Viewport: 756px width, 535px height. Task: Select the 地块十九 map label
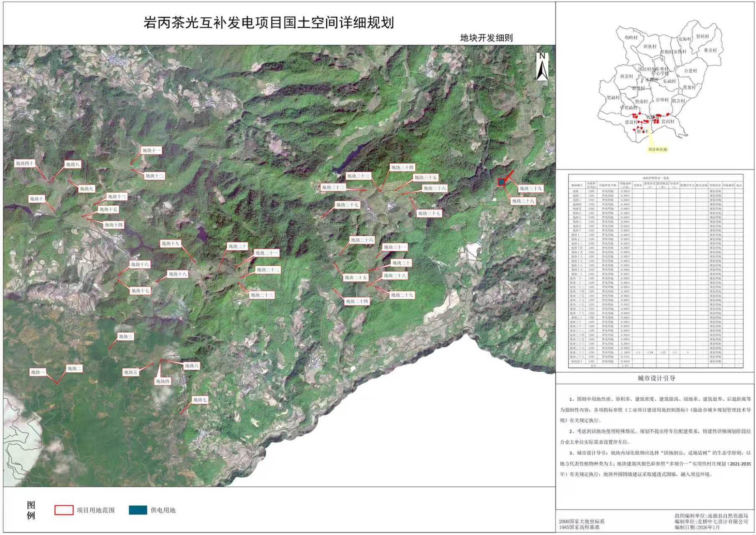click(x=170, y=244)
